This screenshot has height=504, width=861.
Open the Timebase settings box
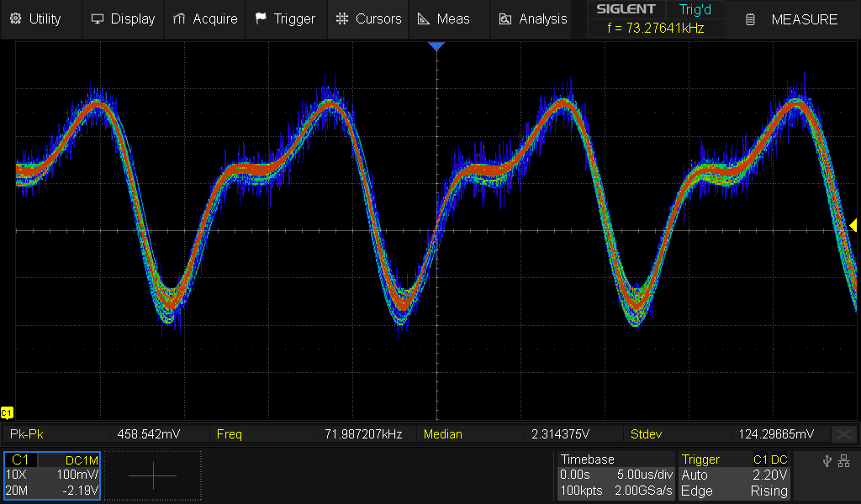point(615,475)
